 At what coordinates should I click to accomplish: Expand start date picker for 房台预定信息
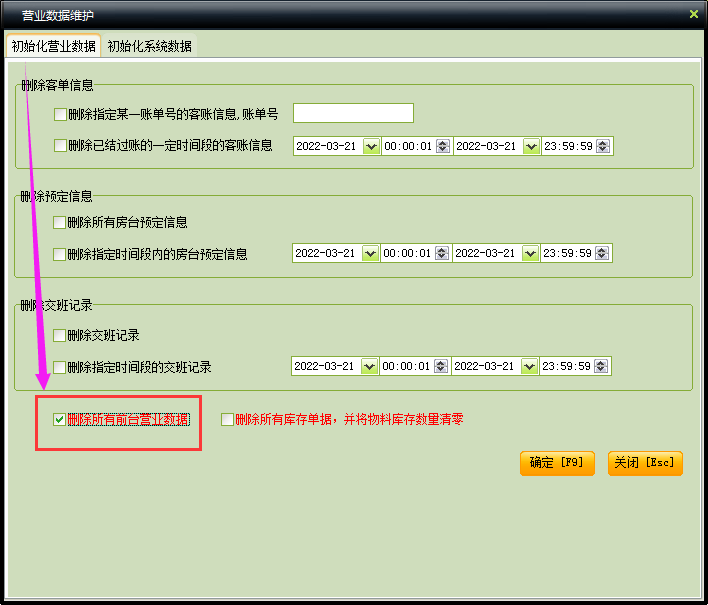(371, 254)
